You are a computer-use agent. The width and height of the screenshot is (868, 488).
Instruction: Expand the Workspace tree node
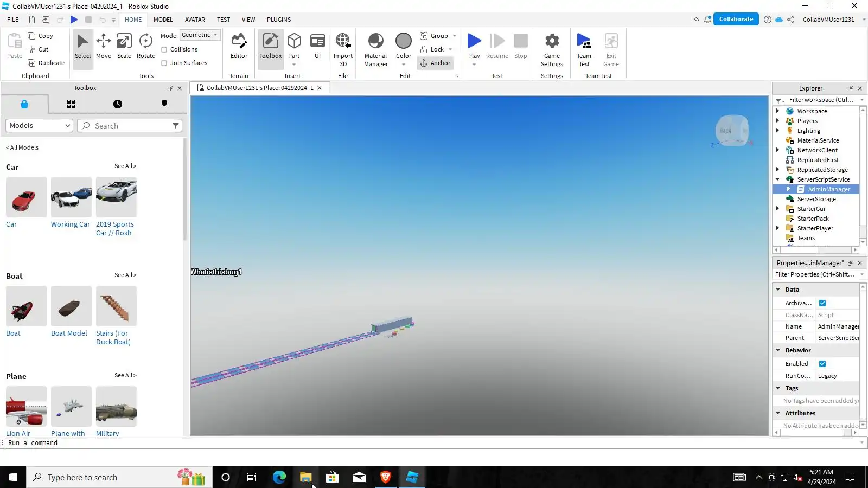click(x=777, y=111)
